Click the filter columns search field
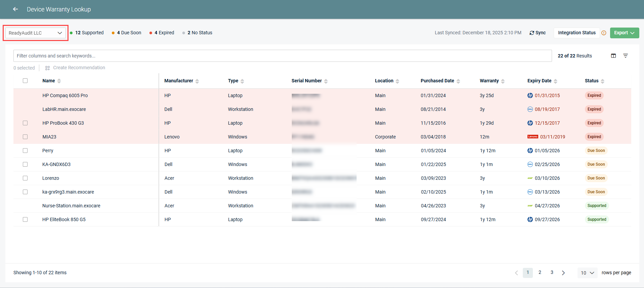 (283, 56)
